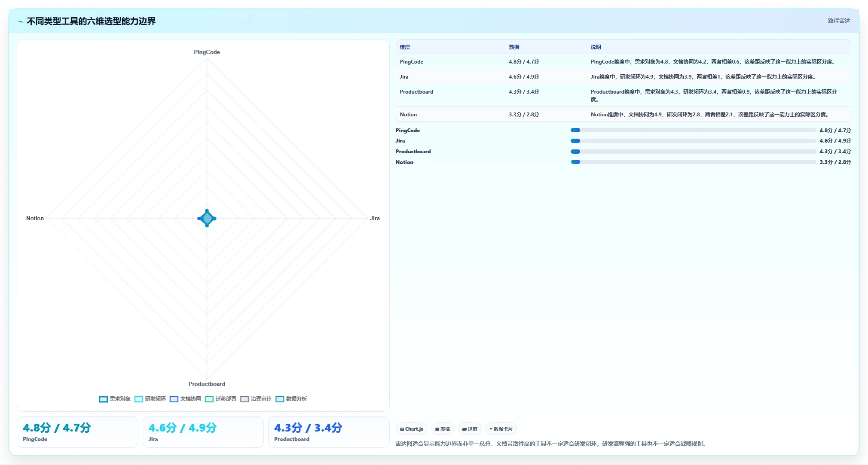
Task: Click the Notion progress bar
Action: point(693,162)
